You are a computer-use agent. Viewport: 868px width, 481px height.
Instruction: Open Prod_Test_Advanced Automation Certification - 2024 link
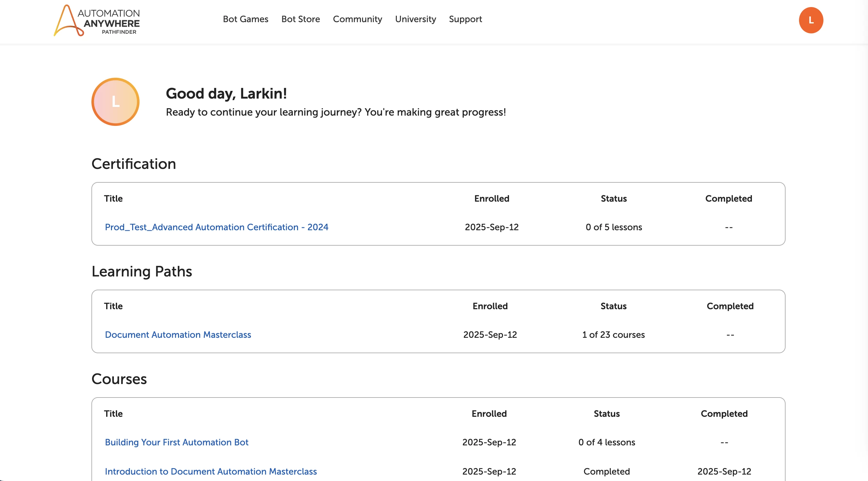216,227
